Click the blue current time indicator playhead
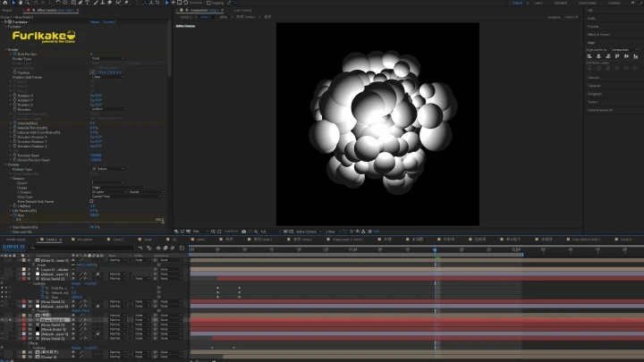 pos(435,249)
